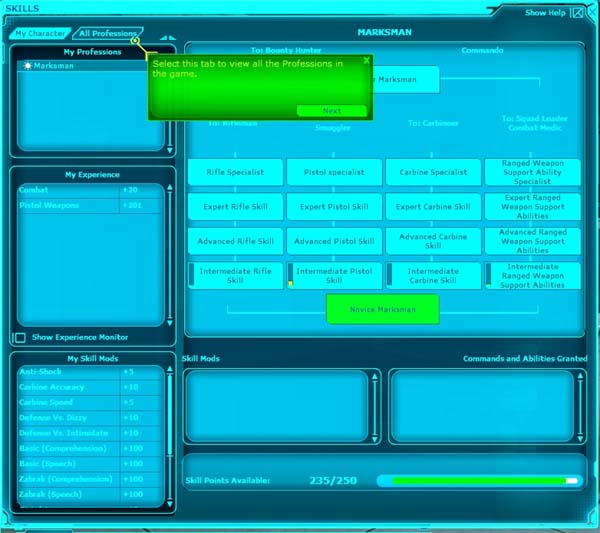Close the green tutorial tooltip
The width and height of the screenshot is (600, 533).
click(x=367, y=60)
